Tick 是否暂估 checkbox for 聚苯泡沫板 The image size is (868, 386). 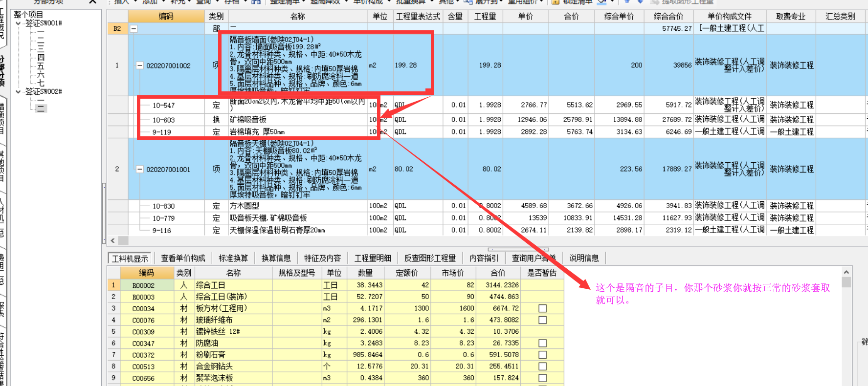tap(542, 378)
